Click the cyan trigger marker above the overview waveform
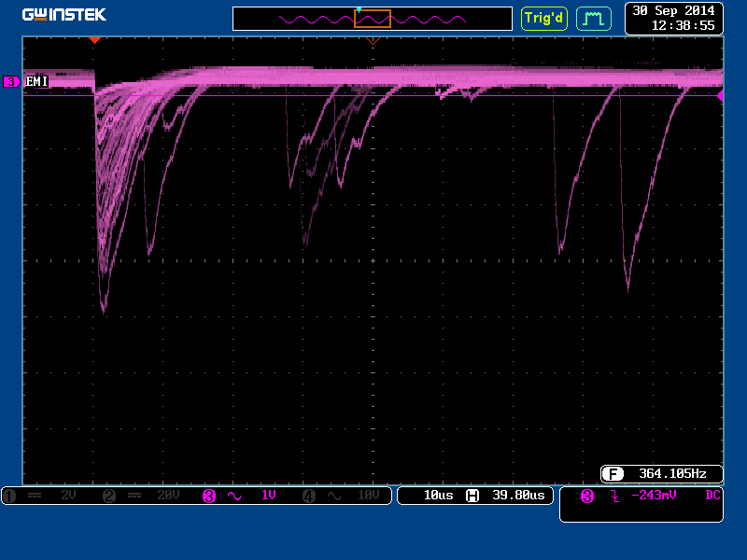Screen dimensions: 747x560 tap(359, 9)
